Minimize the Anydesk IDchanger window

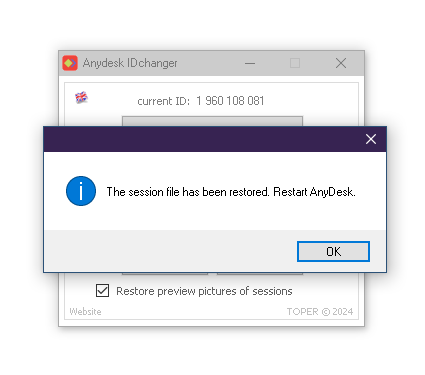tap(250, 63)
